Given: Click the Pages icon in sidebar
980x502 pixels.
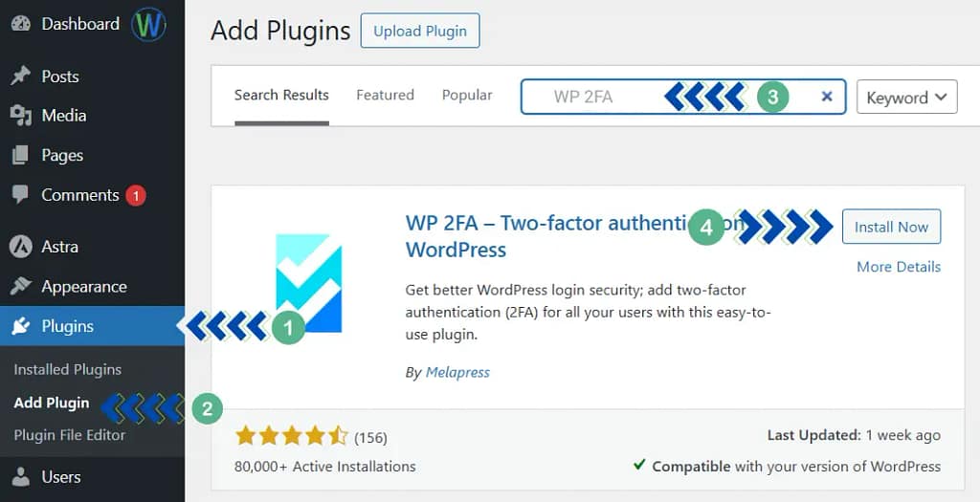Looking at the screenshot, I should 20,155.
